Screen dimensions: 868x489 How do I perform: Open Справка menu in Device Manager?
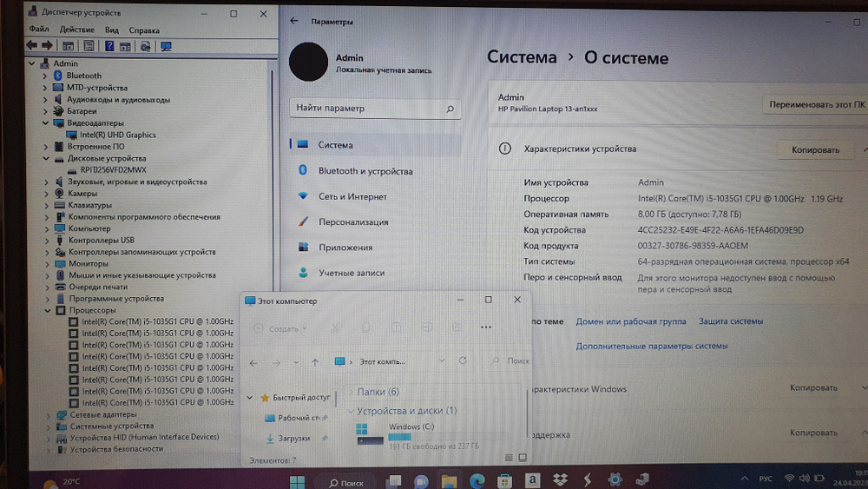pyautogui.click(x=144, y=30)
